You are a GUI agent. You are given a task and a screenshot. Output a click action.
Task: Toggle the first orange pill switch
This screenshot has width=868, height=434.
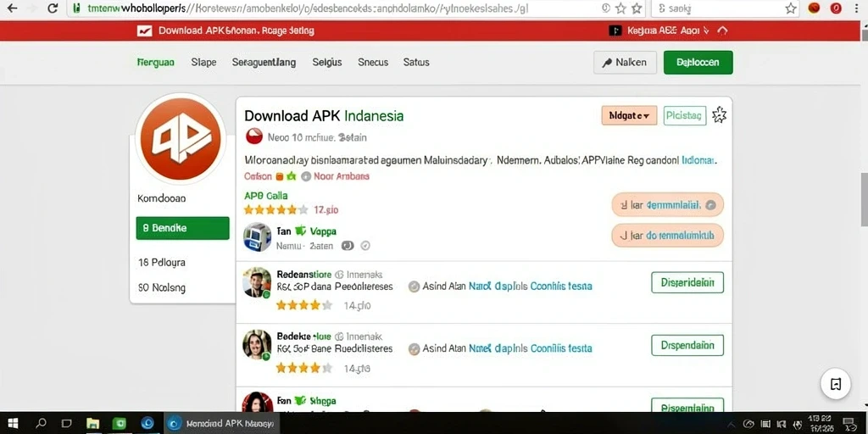click(668, 205)
